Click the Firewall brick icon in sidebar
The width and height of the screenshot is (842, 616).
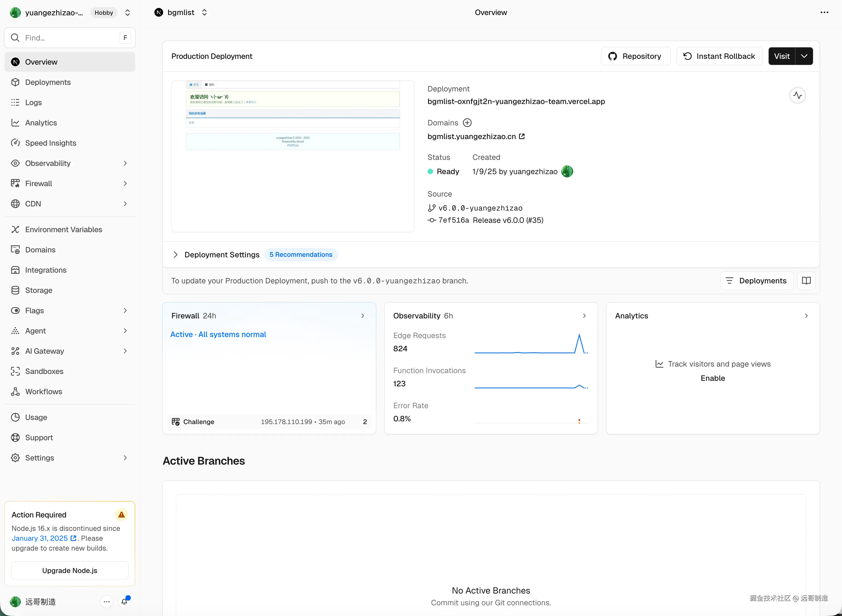tap(15, 183)
